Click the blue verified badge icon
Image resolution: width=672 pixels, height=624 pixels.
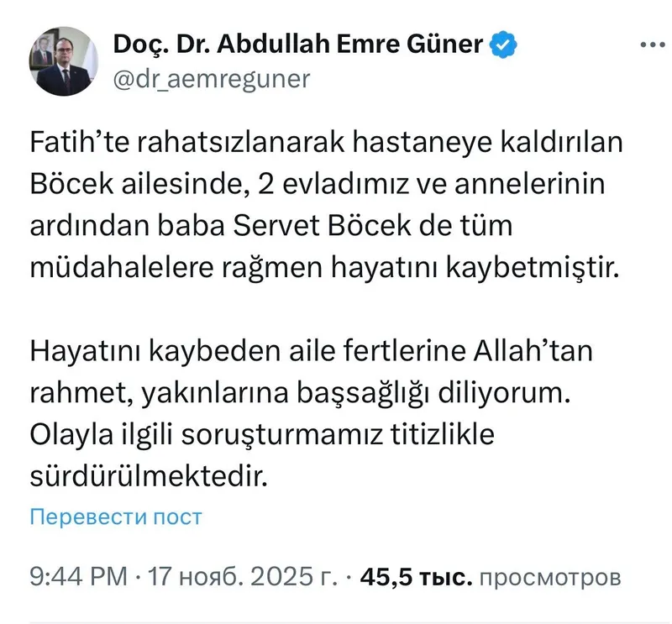pyautogui.click(x=503, y=45)
